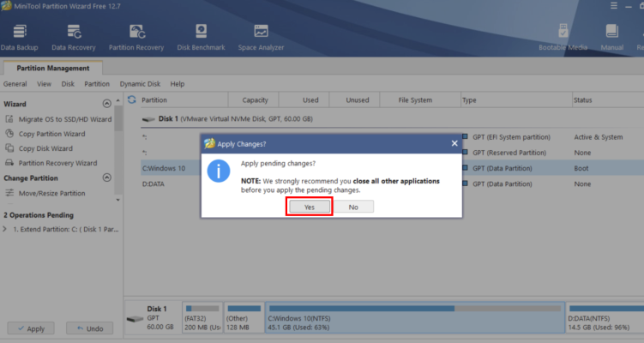This screenshot has width=644, height=343.
Task: Click the 2 Operations Pending heading
Action: 39,215
